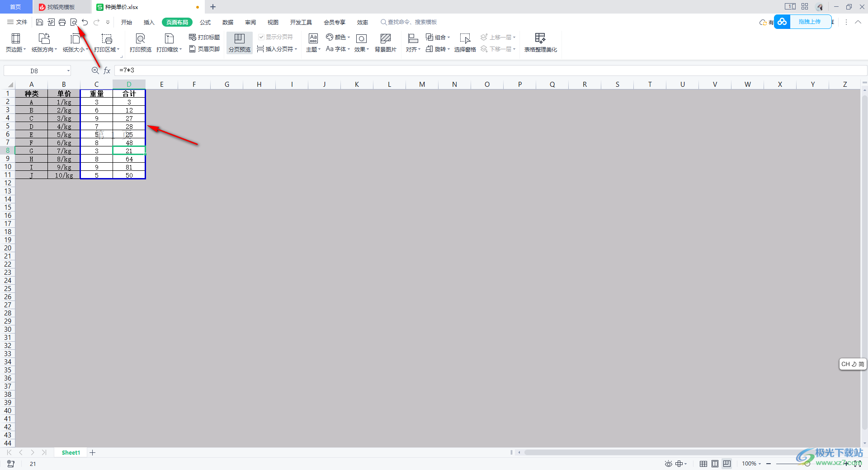The width and height of the screenshot is (868, 470).
Task: Open the 颜色 theme colors dropdown
Action: pos(338,37)
